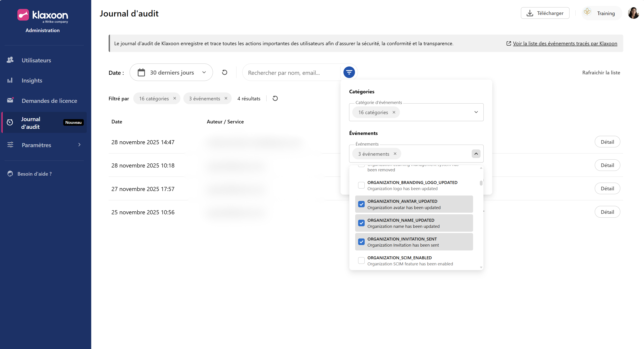The image size is (644, 349).
Task: Remove the 3 événements filter chip
Action: click(x=226, y=98)
